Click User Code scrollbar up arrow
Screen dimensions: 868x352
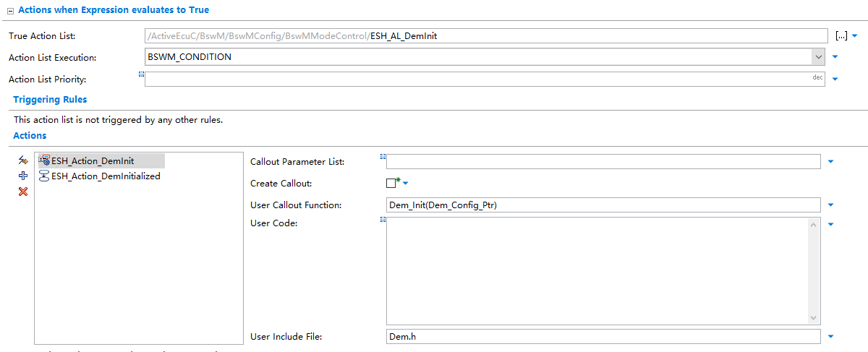pyautogui.click(x=814, y=225)
